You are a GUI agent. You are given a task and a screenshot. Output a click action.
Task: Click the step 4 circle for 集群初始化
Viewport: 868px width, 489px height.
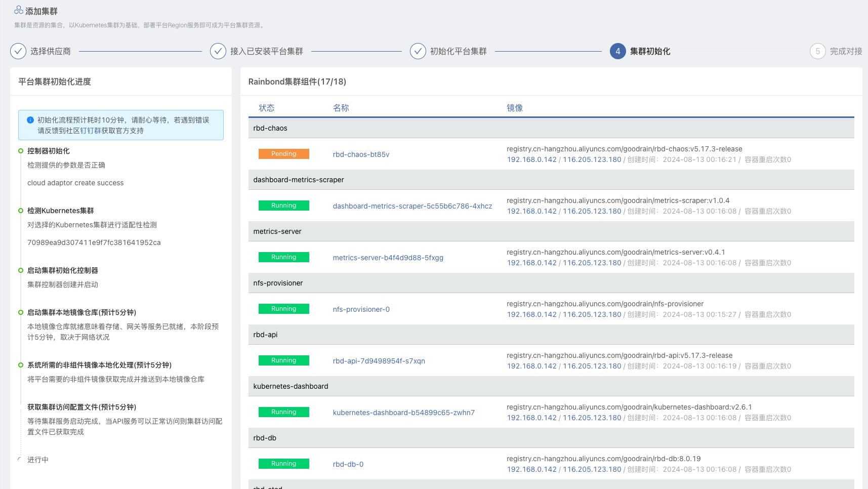click(x=618, y=51)
